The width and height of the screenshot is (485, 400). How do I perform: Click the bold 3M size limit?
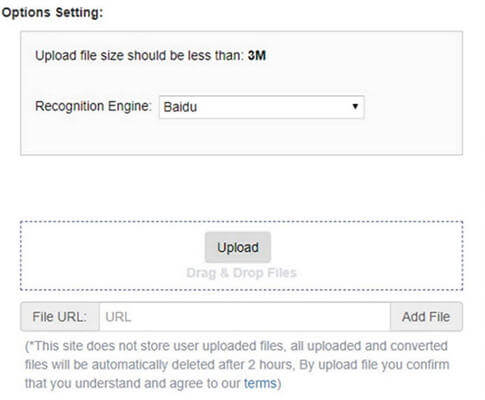(257, 55)
